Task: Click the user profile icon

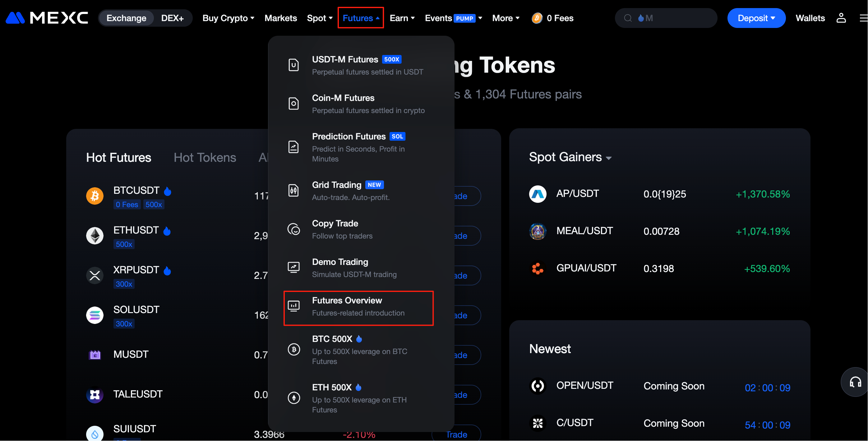Action: 841,18
